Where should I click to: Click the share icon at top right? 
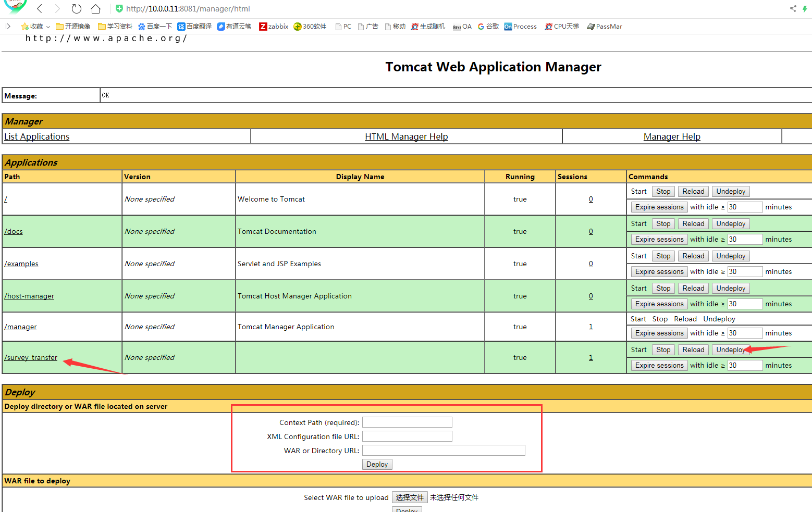[793, 8]
